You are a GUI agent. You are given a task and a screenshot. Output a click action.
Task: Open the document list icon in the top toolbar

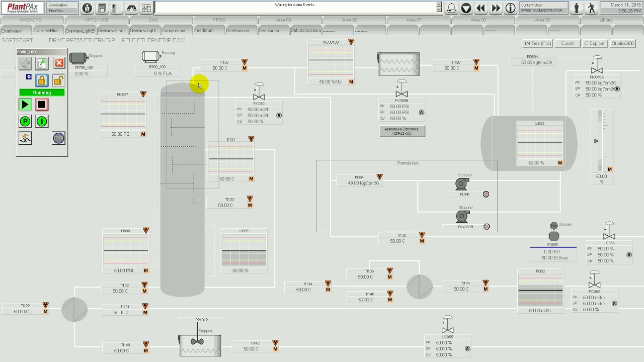(102, 8)
